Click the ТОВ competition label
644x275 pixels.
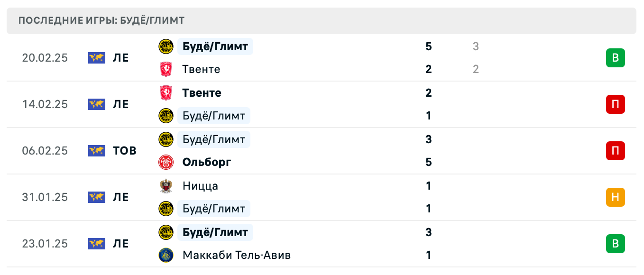[x=125, y=151]
